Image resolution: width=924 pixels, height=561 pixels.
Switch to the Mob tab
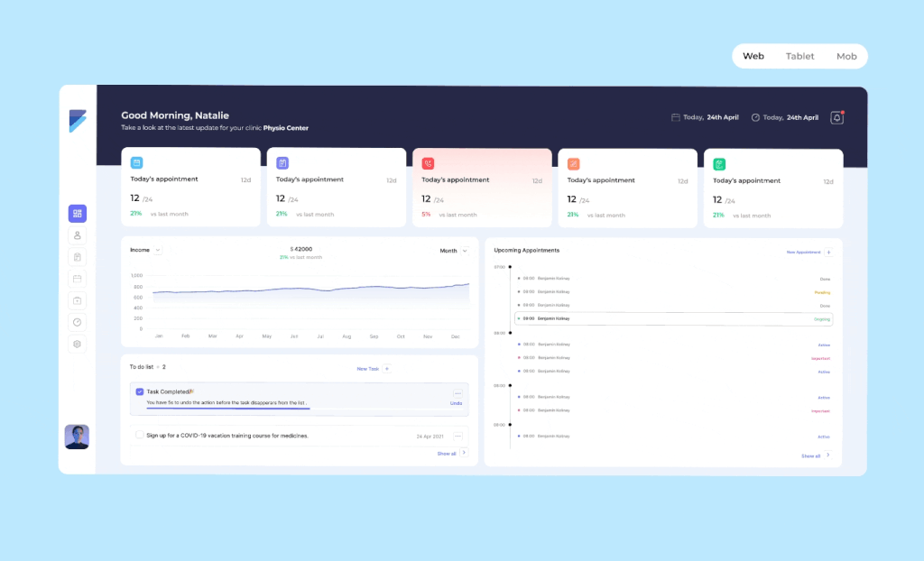tap(846, 56)
